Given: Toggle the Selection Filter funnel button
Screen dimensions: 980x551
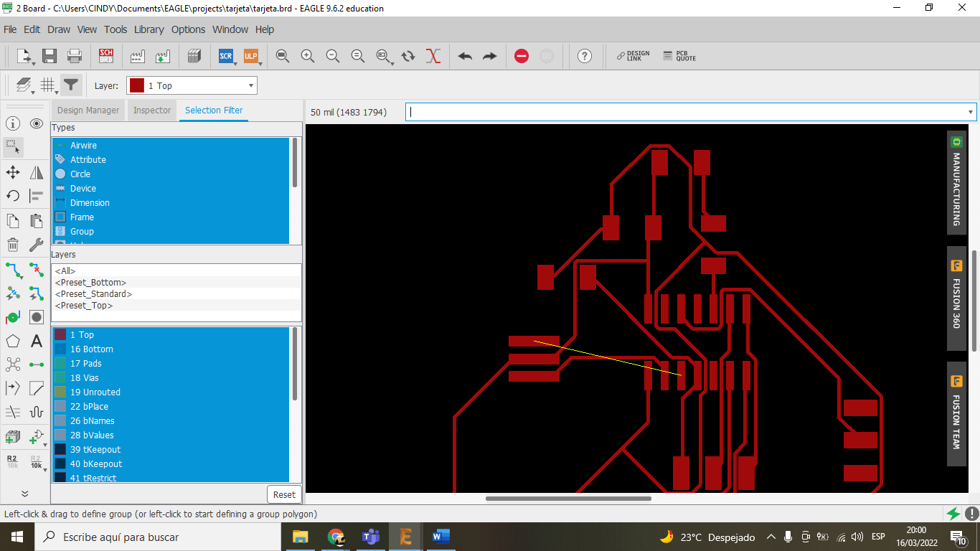Looking at the screenshot, I should [x=70, y=85].
